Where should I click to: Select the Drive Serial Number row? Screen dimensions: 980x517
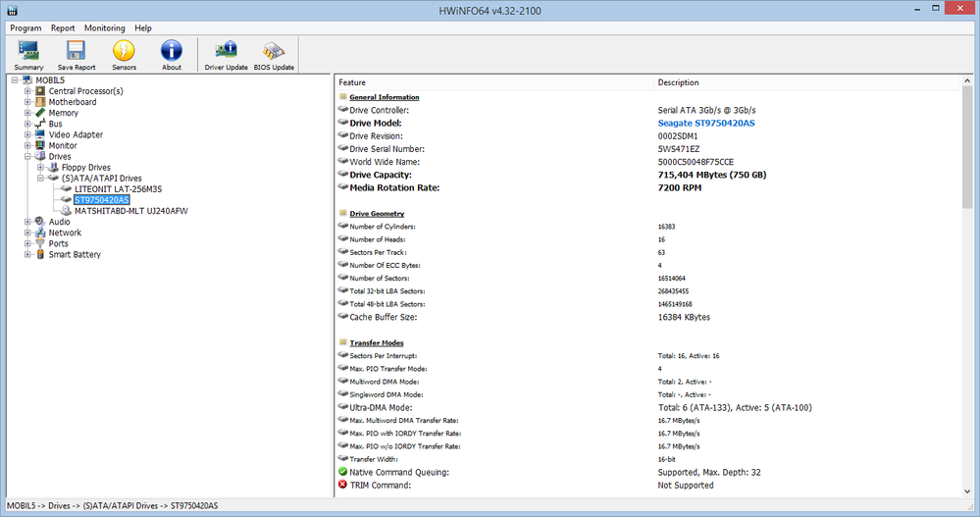(x=648, y=149)
